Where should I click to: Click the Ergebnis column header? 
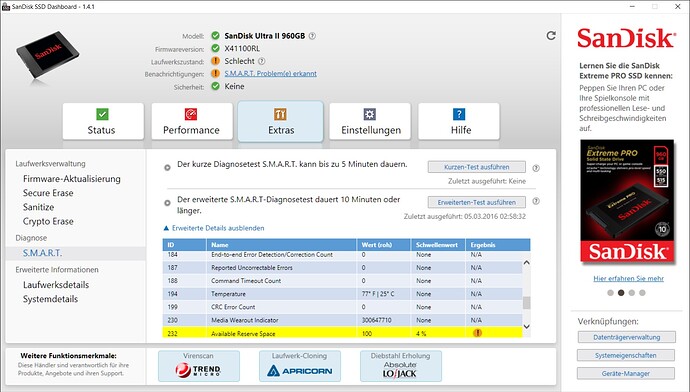pos(498,245)
